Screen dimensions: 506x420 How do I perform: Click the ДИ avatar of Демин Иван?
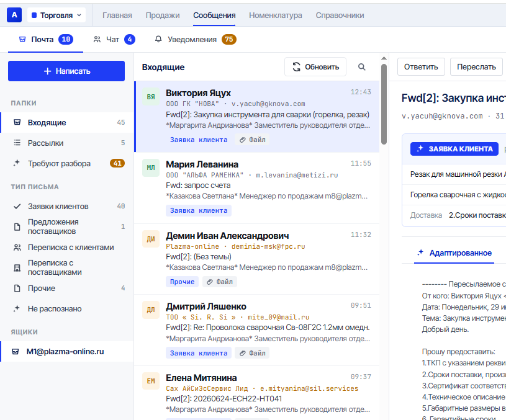pos(151,239)
